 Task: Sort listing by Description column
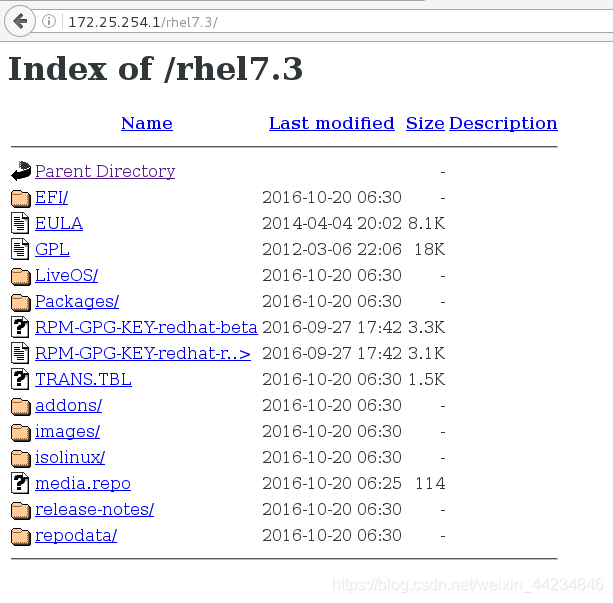(503, 124)
